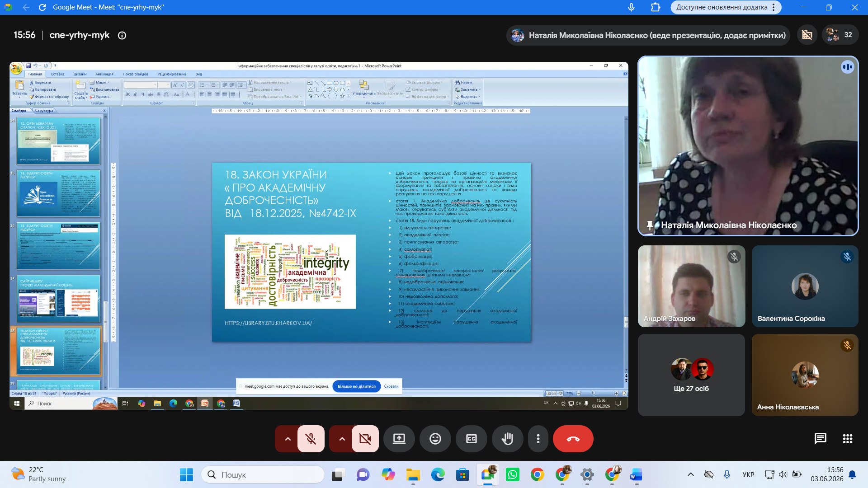Screen dimensions: 868x488
Task: Click the library.btu.kharkov.ua link on the slide
Action: click(x=269, y=323)
